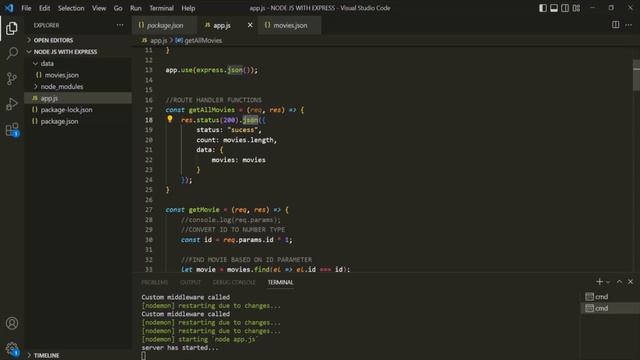Click the terminal input cursor line

coord(143,356)
